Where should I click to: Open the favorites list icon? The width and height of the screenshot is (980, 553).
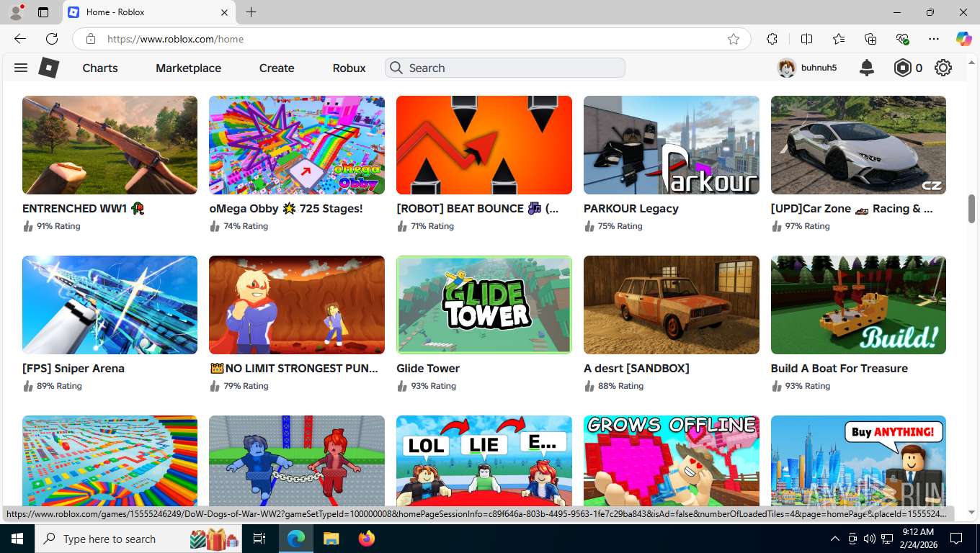coord(839,39)
